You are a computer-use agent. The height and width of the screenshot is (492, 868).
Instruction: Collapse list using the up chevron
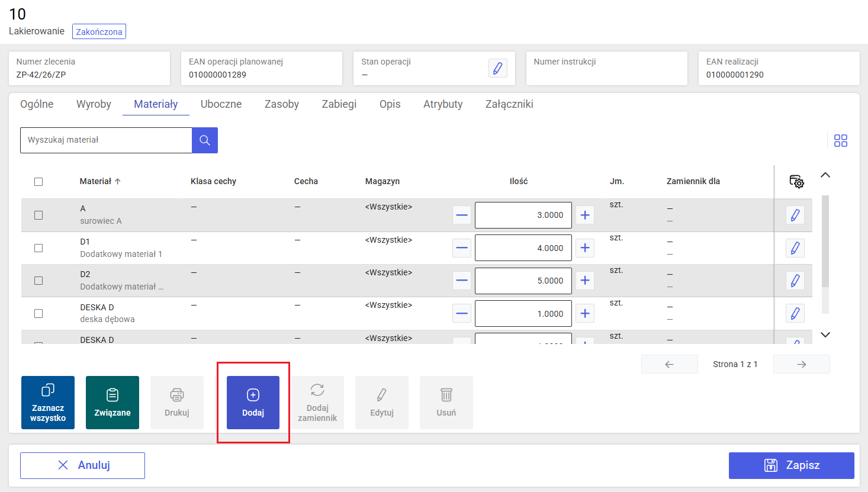[x=825, y=175]
